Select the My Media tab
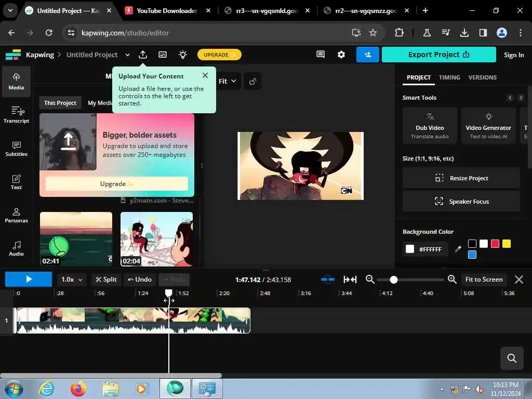Screen dimensions: 532x399 (100, 103)
